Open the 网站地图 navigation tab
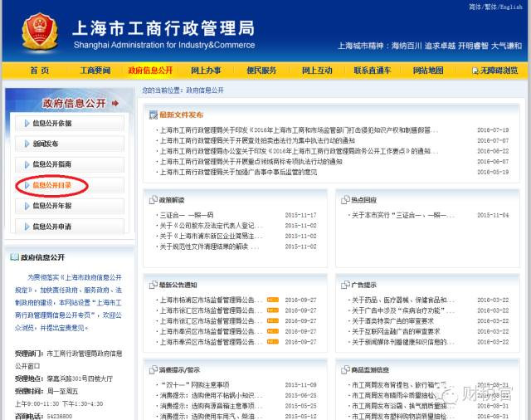 [x=428, y=71]
